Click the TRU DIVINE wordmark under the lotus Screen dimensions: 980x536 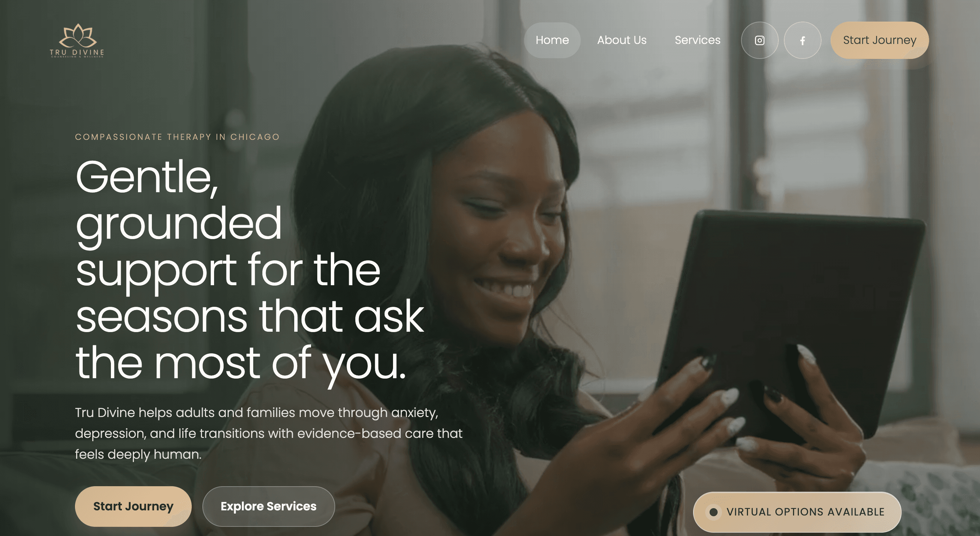pyautogui.click(x=76, y=52)
